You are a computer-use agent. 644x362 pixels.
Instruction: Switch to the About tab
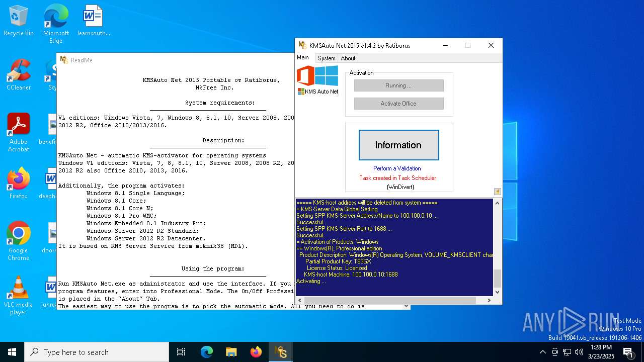[x=348, y=58]
